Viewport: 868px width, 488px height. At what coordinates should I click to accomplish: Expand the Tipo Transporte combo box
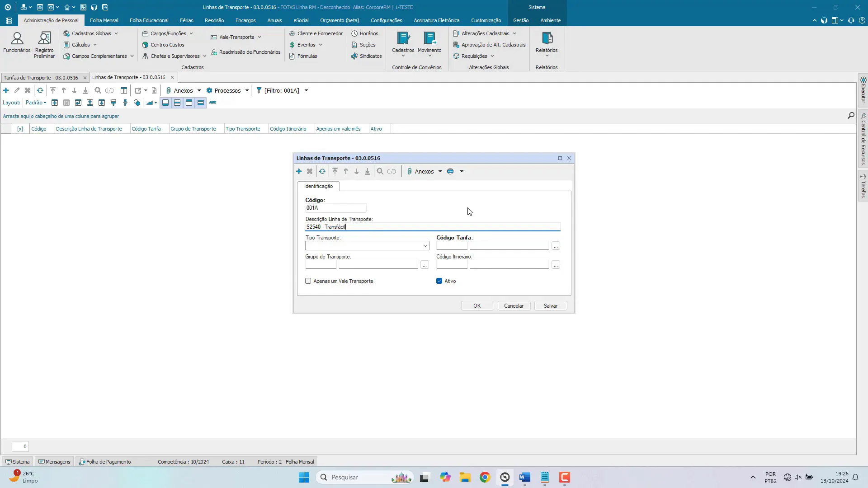pos(425,246)
